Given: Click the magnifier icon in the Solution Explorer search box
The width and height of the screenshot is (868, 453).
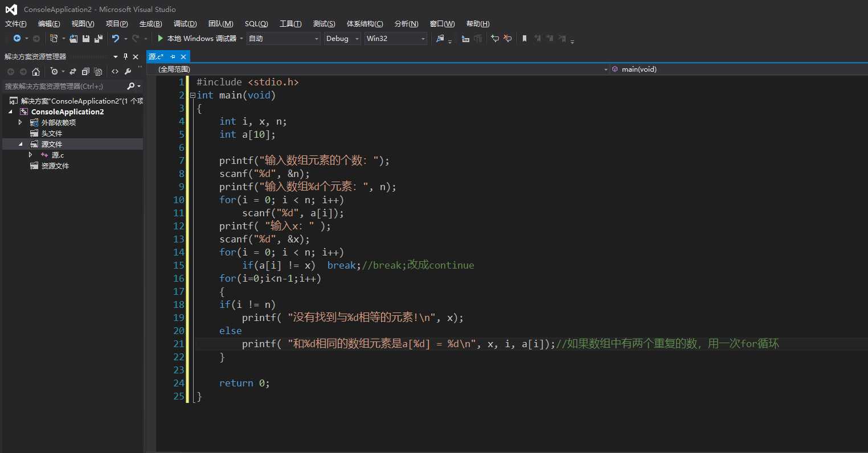Looking at the screenshot, I should 130,86.
